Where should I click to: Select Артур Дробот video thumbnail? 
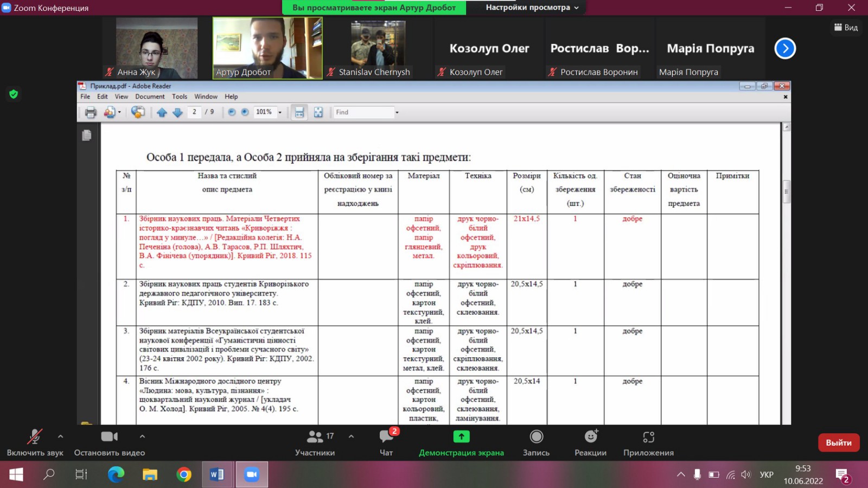267,48
